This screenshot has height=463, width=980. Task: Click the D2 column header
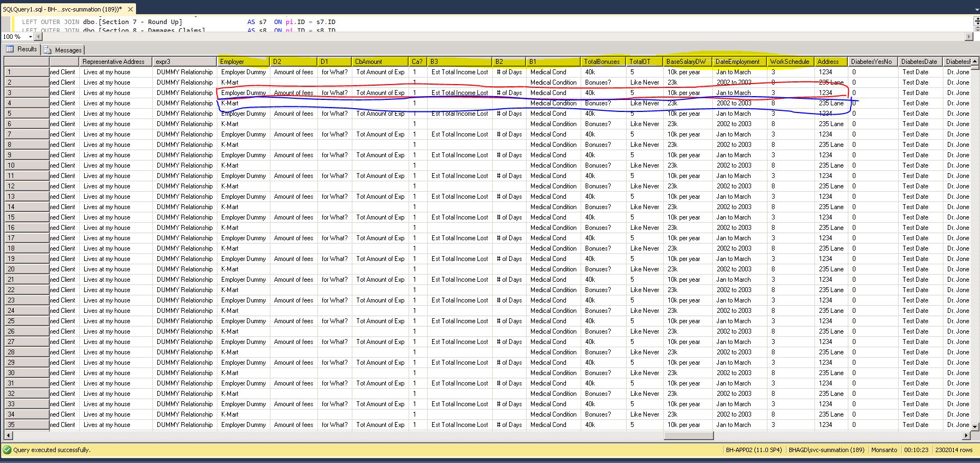(x=293, y=62)
